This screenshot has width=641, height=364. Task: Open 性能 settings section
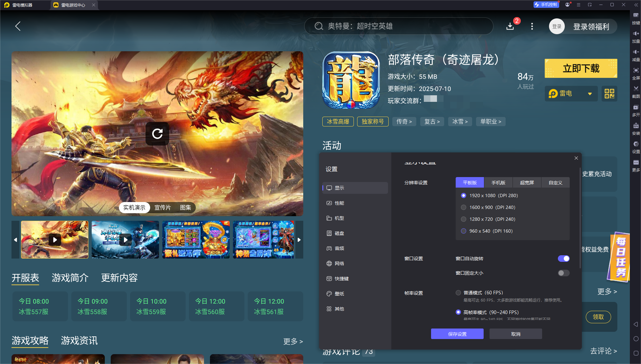355,203
